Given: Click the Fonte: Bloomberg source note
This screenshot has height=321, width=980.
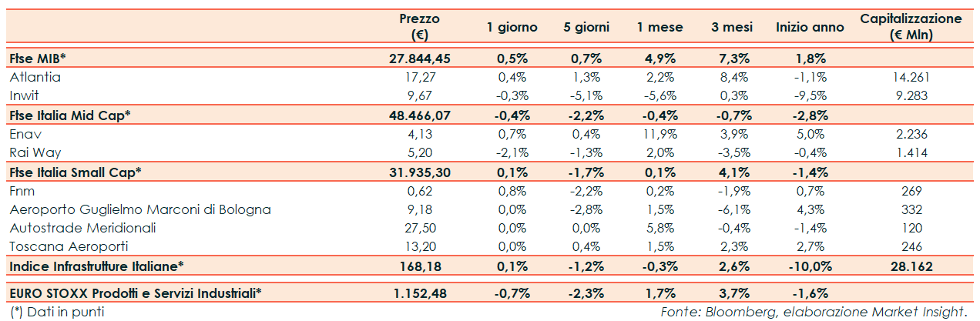Looking at the screenshot, I should 813,312.
